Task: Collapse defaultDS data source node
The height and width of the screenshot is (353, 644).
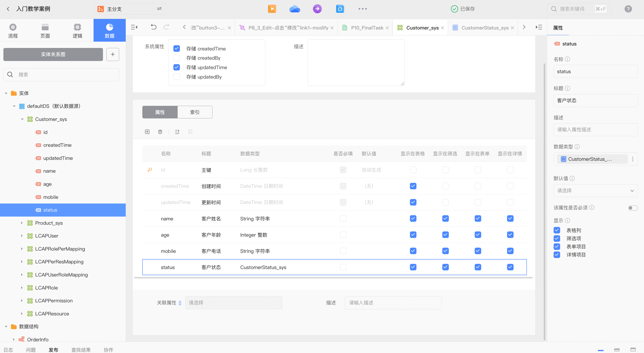Action: 14,106
